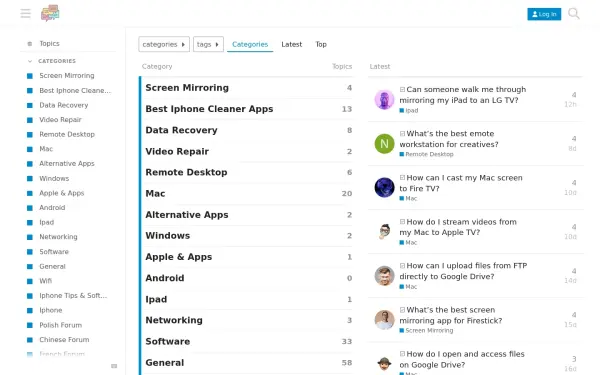600x375 pixels.
Task: Click the Topics icon in sidebar
Action: [30, 44]
